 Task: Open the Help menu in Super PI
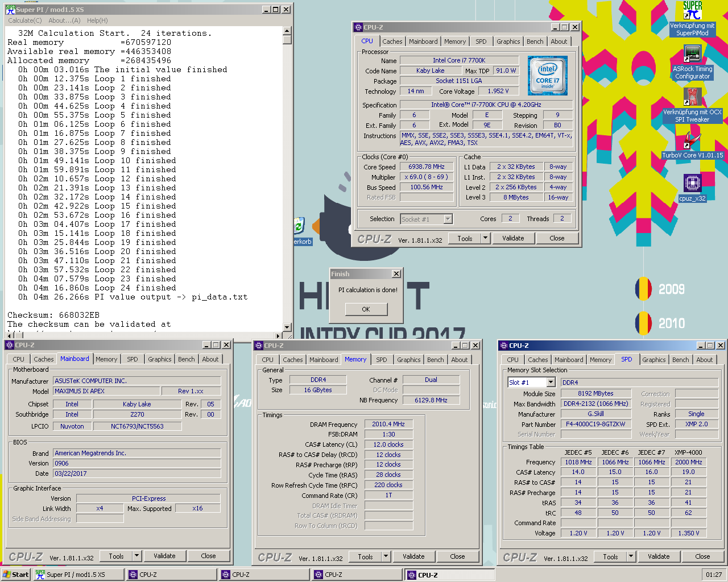[x=97, y=20]
